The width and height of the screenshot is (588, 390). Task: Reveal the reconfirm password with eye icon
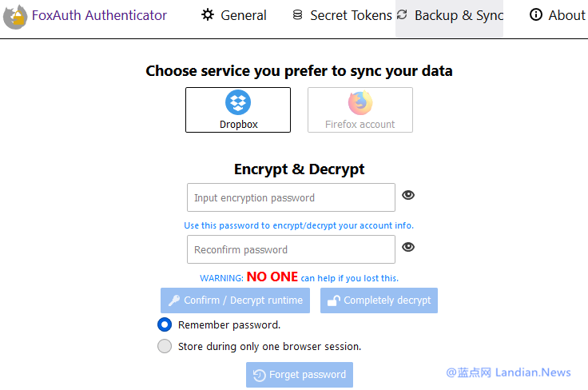click(408, 247)
